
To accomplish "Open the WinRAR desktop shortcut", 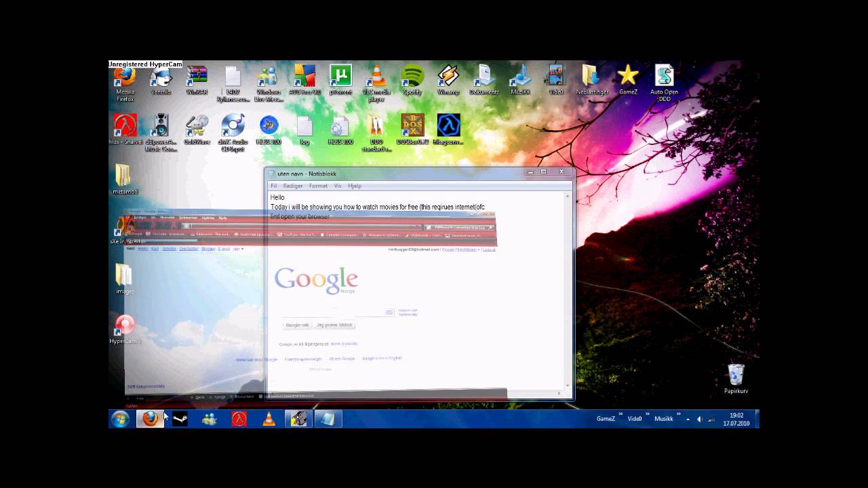I will click(x=197, y=81).
